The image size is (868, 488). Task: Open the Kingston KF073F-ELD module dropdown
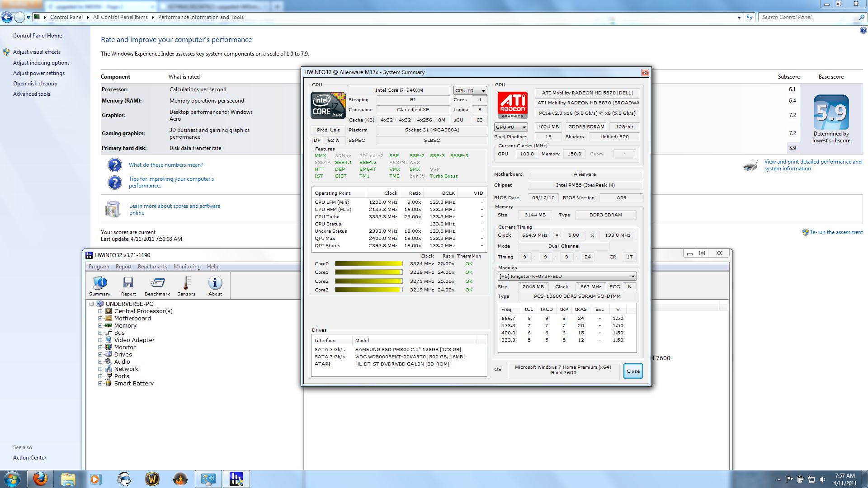[x=567, y=277]
